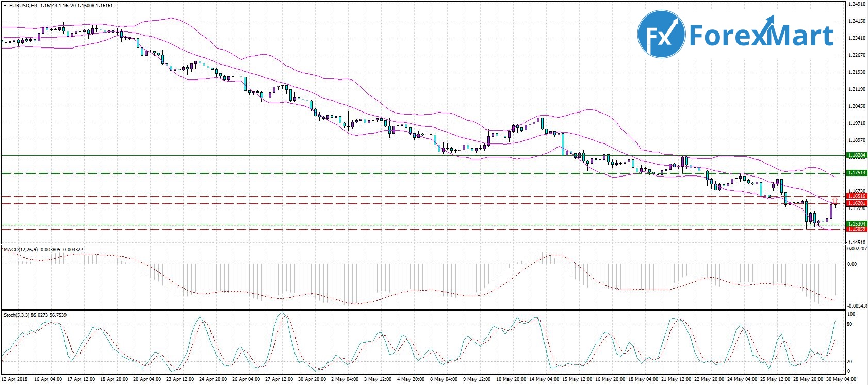
Task: Click the ForexMart Fx circular logo
Action: pyautogui.click(x=661, y=34)
